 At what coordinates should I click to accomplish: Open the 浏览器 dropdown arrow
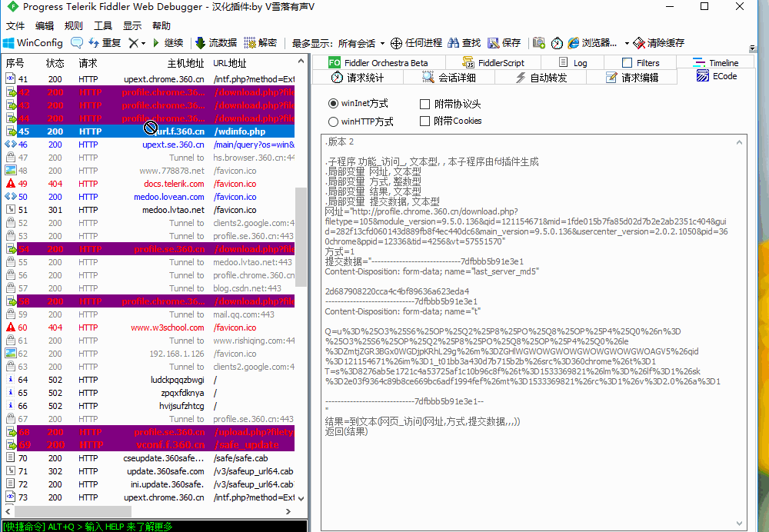tap(626, 44)
